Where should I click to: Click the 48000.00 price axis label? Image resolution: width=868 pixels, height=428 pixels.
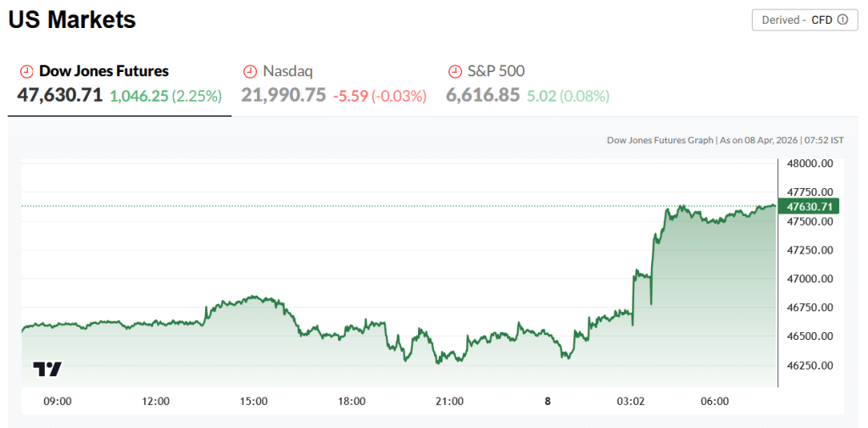pyautogui.click(x=810, y=163)
